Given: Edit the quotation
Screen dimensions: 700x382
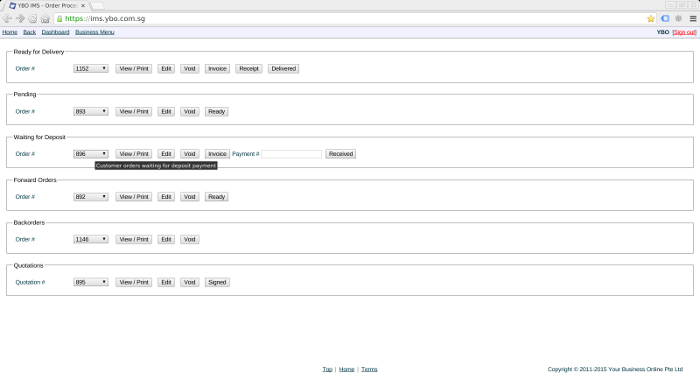Looking at the screenshot, I should pos(166,282).
